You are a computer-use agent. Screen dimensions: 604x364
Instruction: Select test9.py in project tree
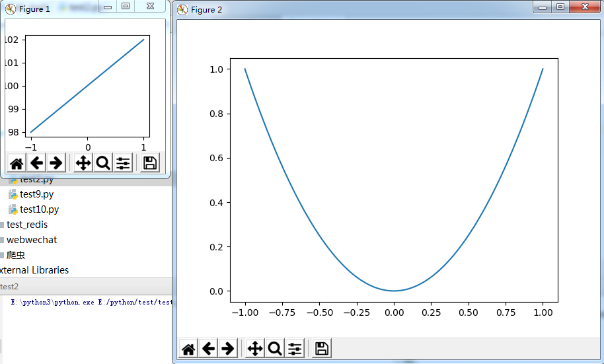point(36,194)
